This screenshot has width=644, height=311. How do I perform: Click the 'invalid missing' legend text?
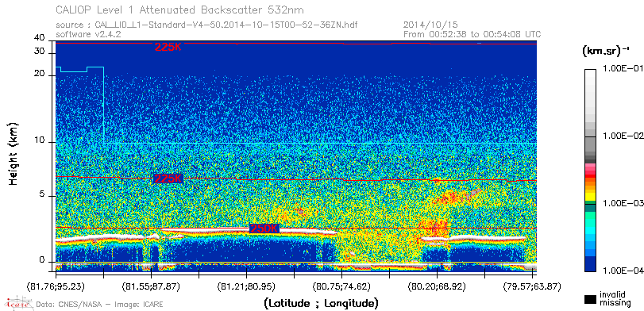(615, 299)
